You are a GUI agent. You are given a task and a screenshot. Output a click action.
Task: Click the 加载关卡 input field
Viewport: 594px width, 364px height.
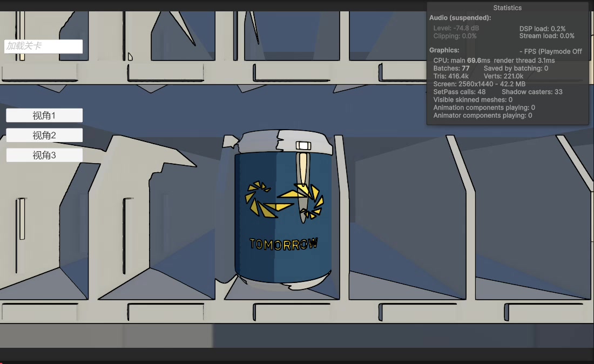pos(43,46)
